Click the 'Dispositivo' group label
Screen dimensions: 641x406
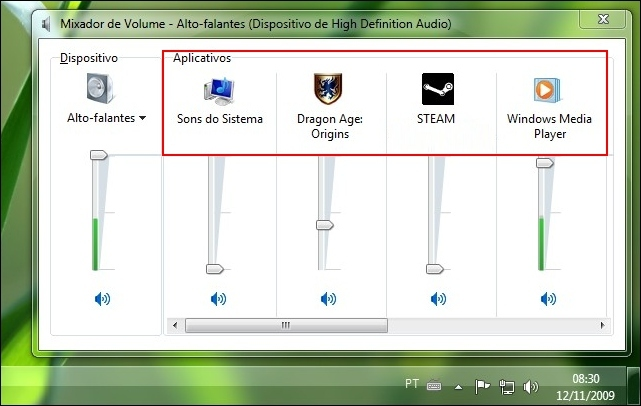(x=89, y=58)
